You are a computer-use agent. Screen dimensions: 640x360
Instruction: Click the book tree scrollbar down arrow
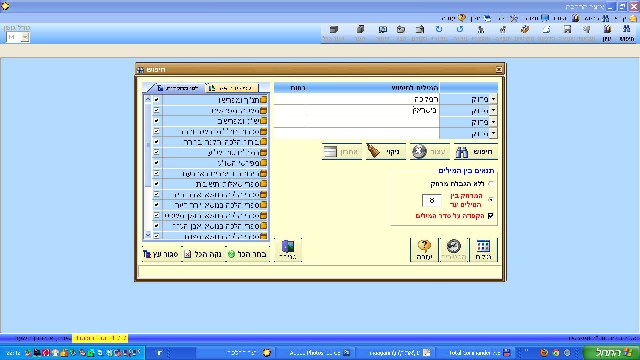pos(148,235)
